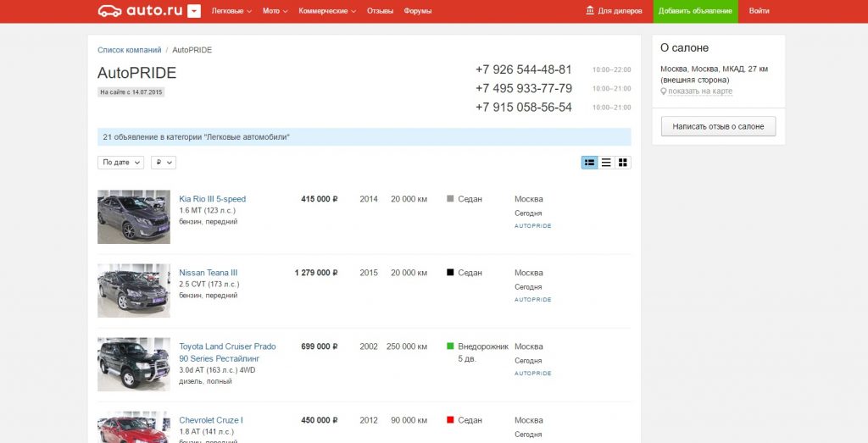Click the price 415 000 ₽
The width and height of the screenshot is (868, 443).
click(320, 199)
